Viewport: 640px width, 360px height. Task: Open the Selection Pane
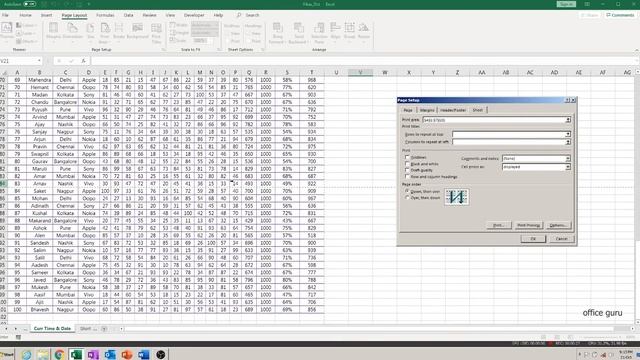click(319, 33)
